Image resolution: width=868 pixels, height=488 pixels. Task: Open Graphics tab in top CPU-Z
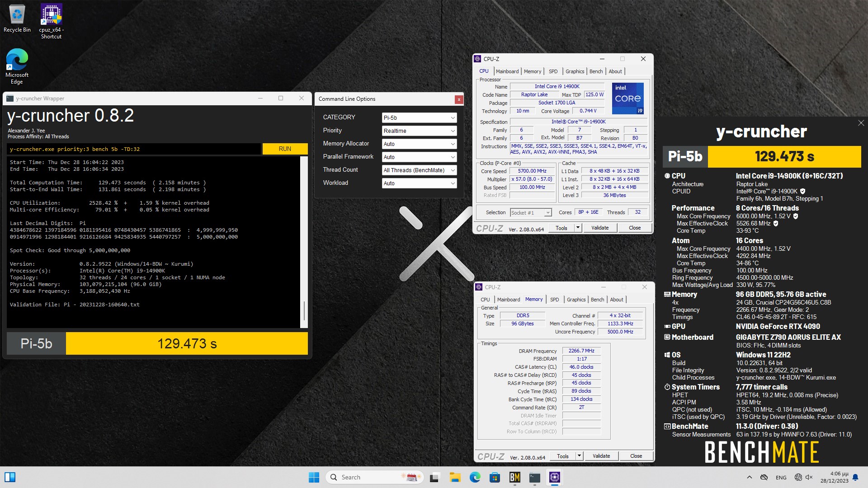pyautogui.click(x=575, y=71)
